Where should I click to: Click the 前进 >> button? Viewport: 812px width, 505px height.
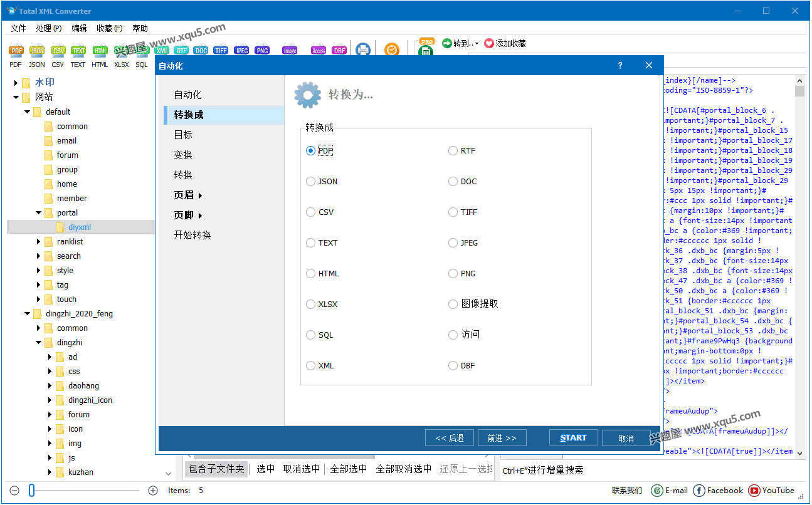click(502, 438)
